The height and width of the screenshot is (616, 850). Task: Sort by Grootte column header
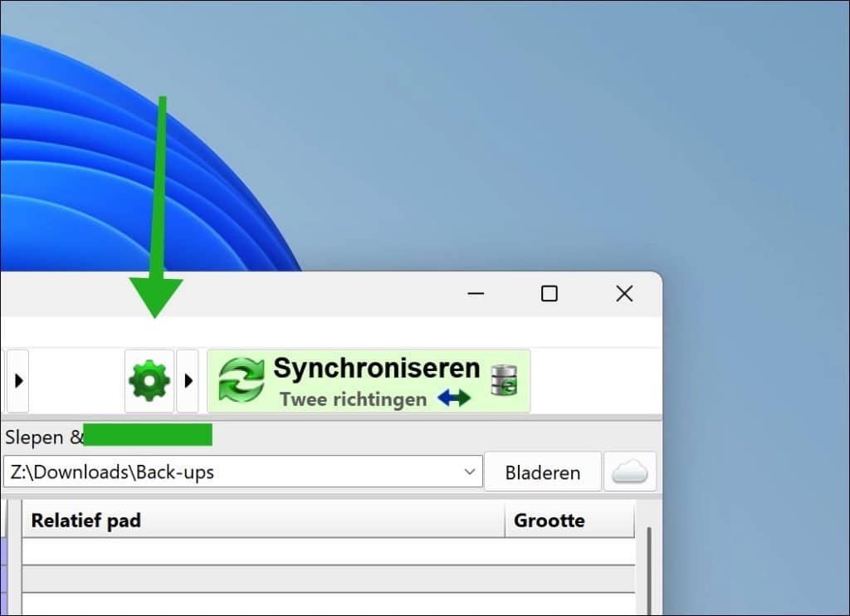[x=569, y=520]
